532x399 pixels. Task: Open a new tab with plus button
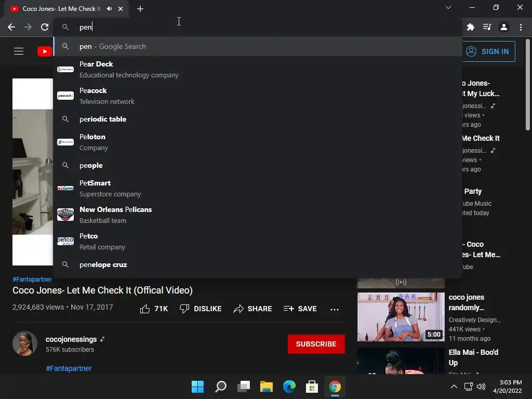click(x=140, y=9)
